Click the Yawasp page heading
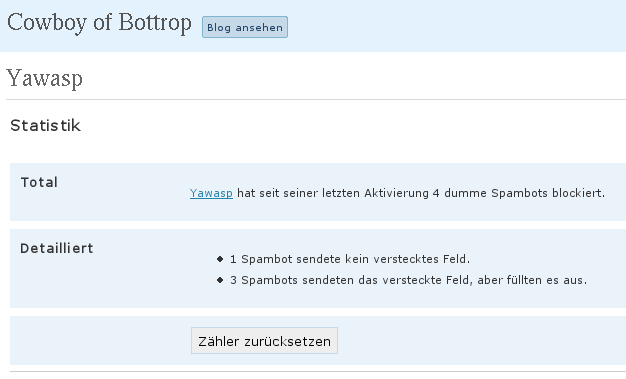The image size is (626, 379). [45, 78]
